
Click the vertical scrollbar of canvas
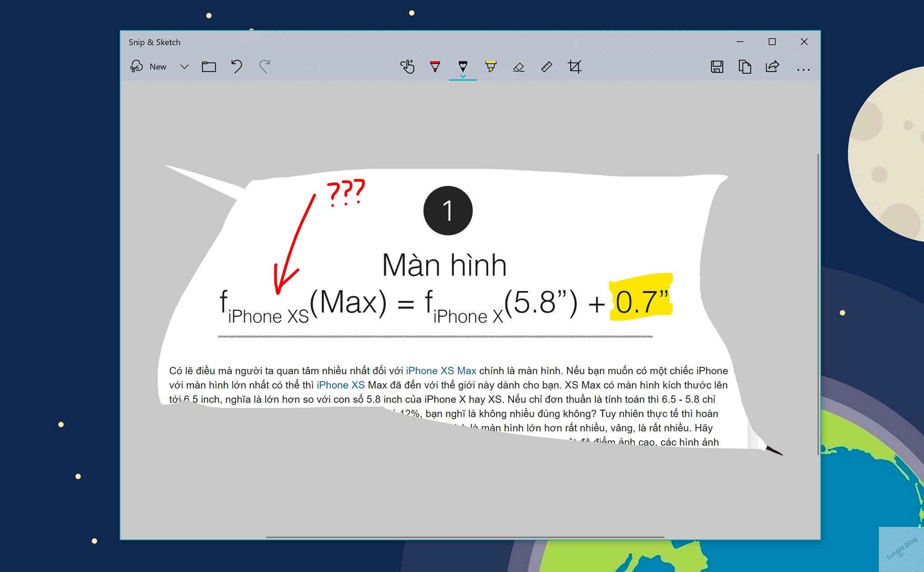[818, 304]
